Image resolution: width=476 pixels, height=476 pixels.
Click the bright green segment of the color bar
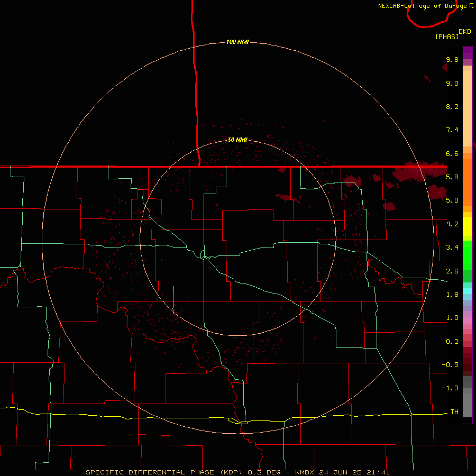coord(467,255)
